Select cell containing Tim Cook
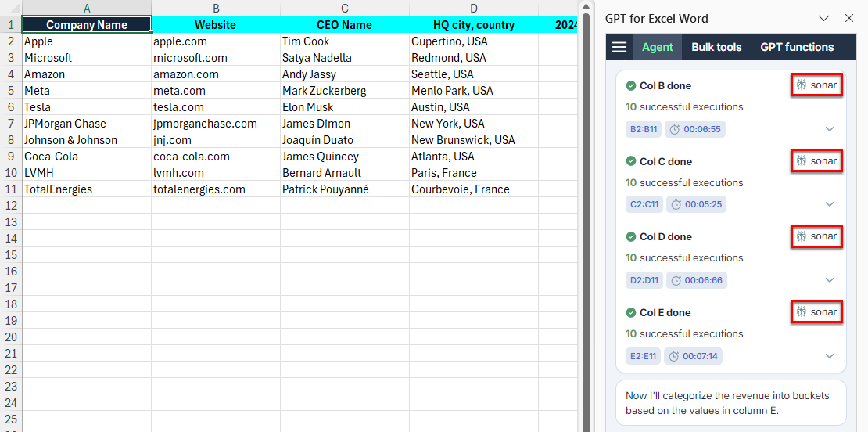Viewport: 868px width, 432px height. tap(344, 41)
